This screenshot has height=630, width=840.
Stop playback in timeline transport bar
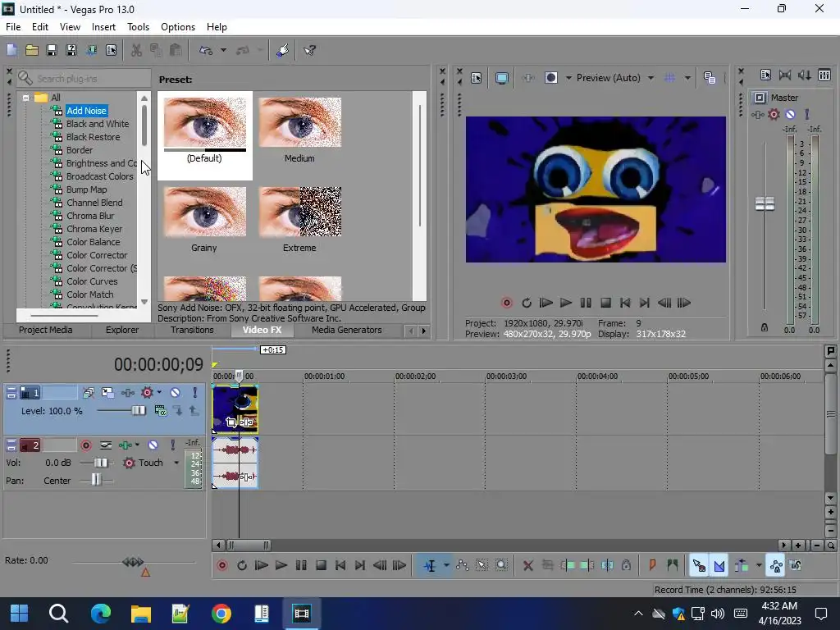321,565
